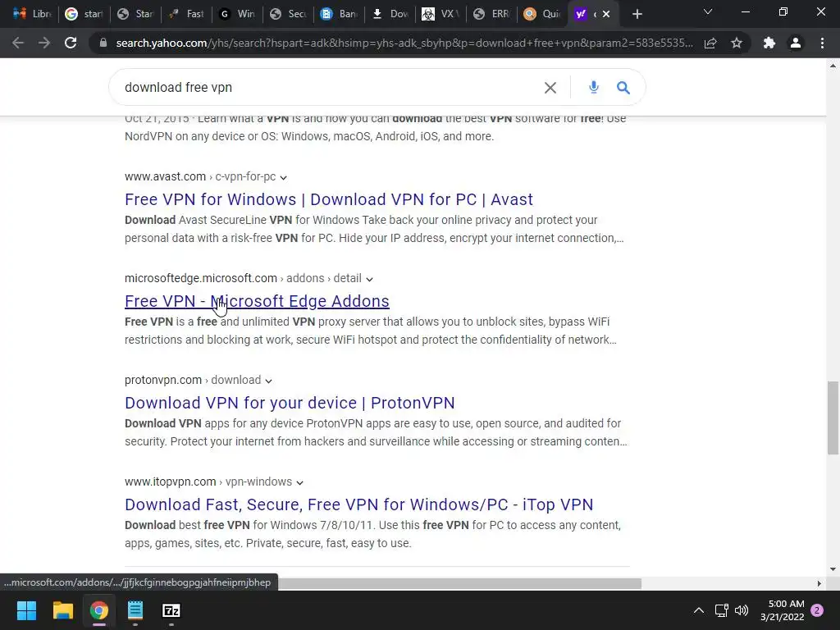Open the Extensions puzzle icon
840x630 pixels.
(769, 43)
